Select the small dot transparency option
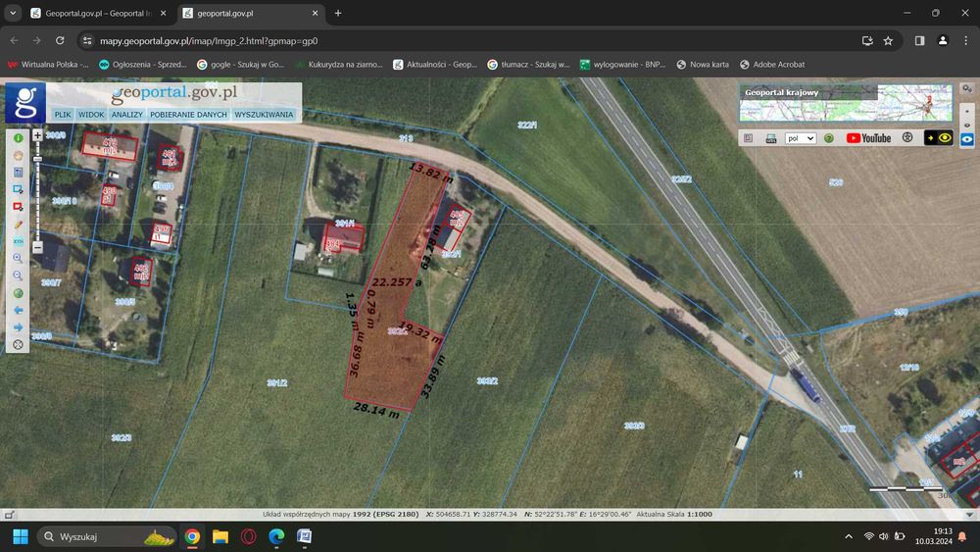The width and height of the screenshot is (980, 552). 967,111
